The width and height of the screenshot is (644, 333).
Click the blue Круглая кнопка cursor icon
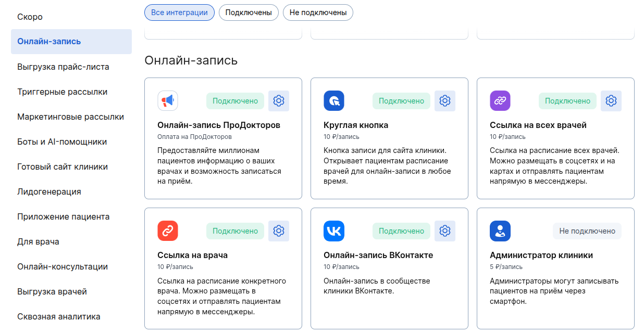[x=334, y=101]
